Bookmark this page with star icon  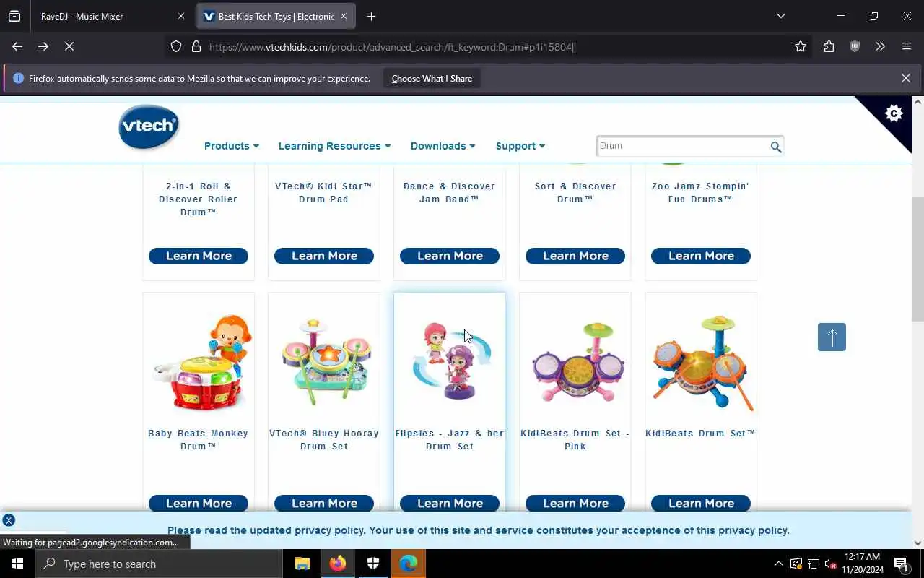coord(800,46)
